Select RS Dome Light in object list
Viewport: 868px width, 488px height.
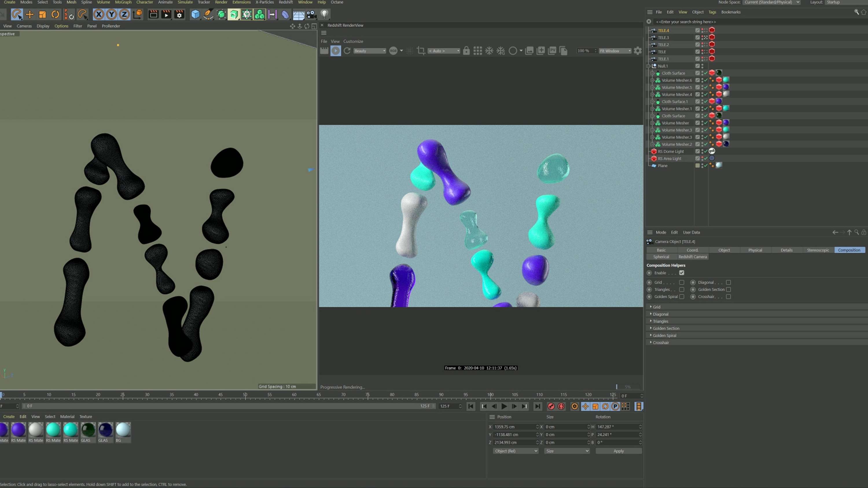click(671, 151)
